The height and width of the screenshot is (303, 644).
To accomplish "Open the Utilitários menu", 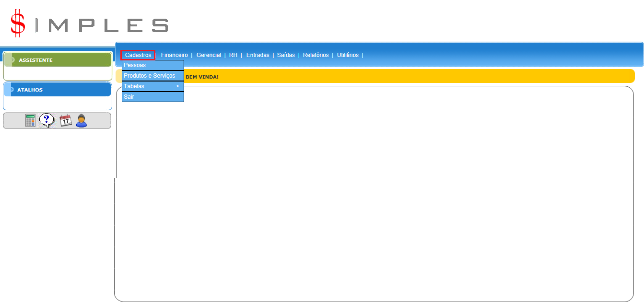I will tap(348, 55).
